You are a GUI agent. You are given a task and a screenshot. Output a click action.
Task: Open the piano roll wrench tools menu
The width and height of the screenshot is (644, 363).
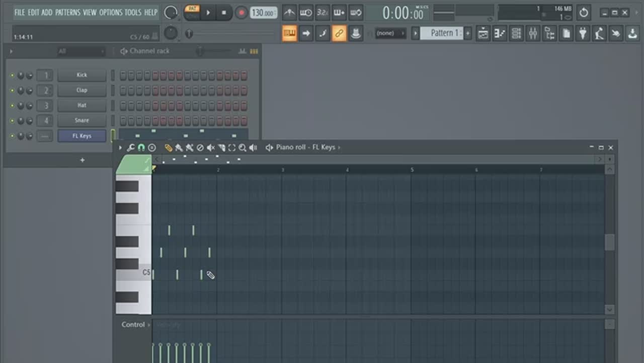point(130,148)
